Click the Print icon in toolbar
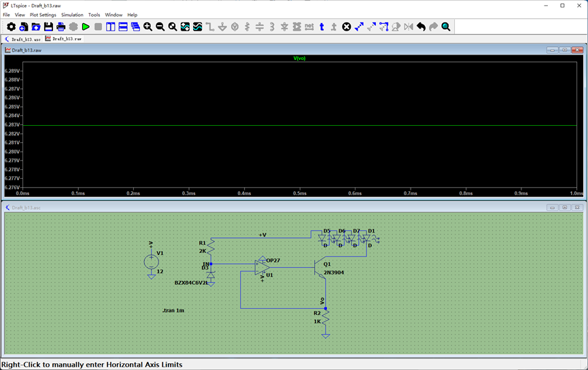The image size is (588, 370). pos(60,27)
